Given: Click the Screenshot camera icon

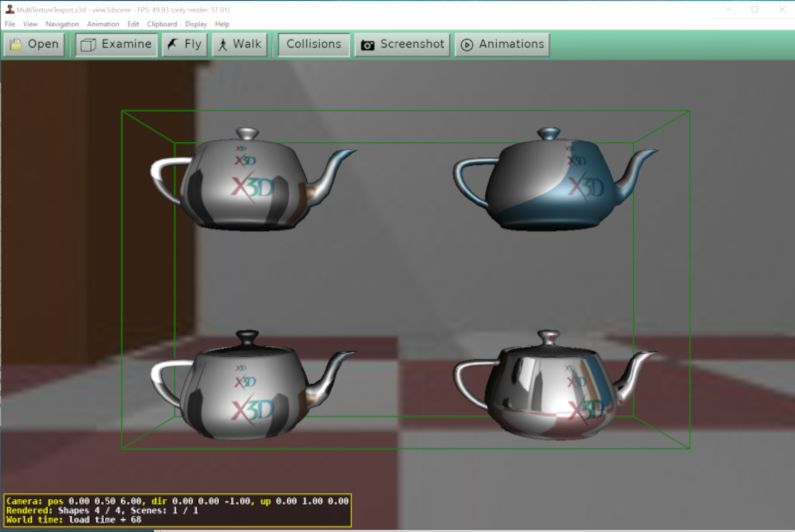Looking at the screenshot, I should pos(368,45).
